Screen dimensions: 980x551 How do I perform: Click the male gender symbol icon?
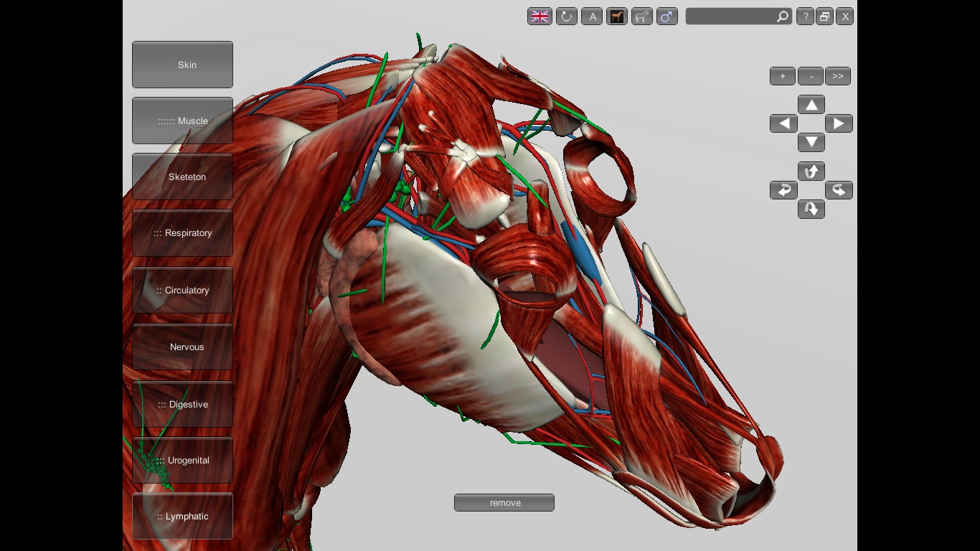pyautogui.click(x=667, y=17)
